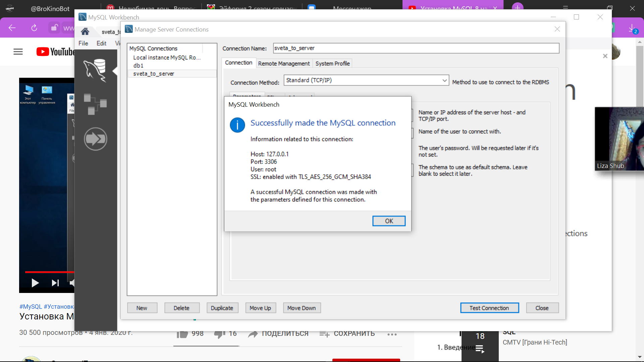
Task: Click the New connection button
Action: (142, 308)
